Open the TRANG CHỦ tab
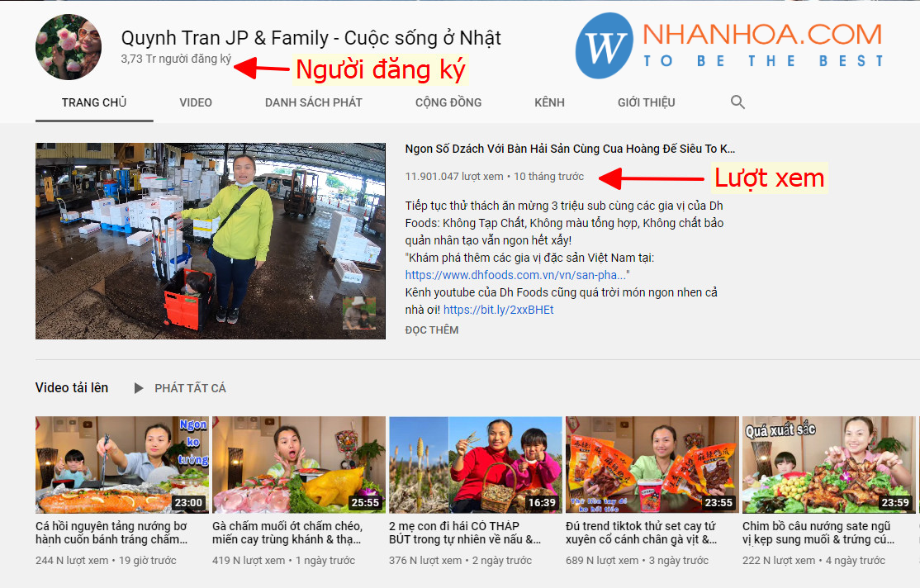 click(94, 102)
